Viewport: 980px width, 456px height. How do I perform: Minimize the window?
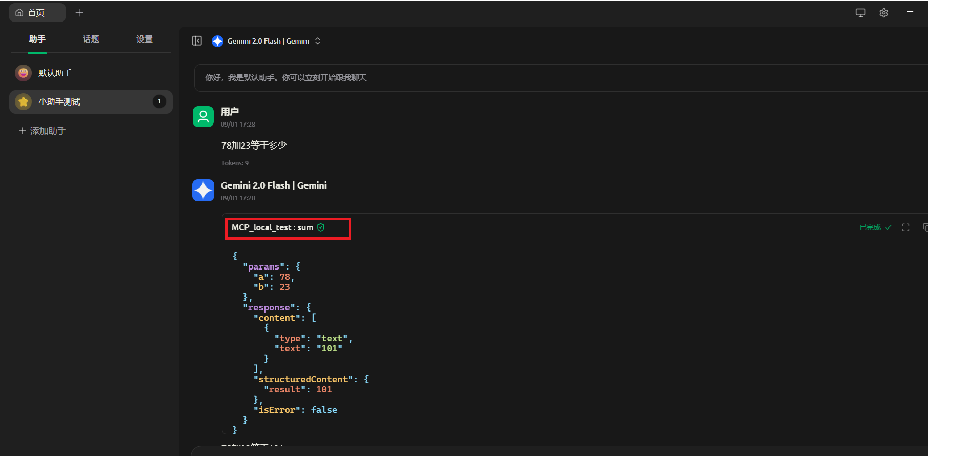click(910, 12)
